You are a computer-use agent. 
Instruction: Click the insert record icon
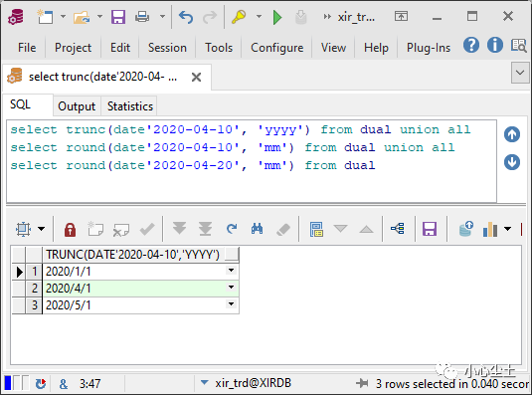point(95,229)
